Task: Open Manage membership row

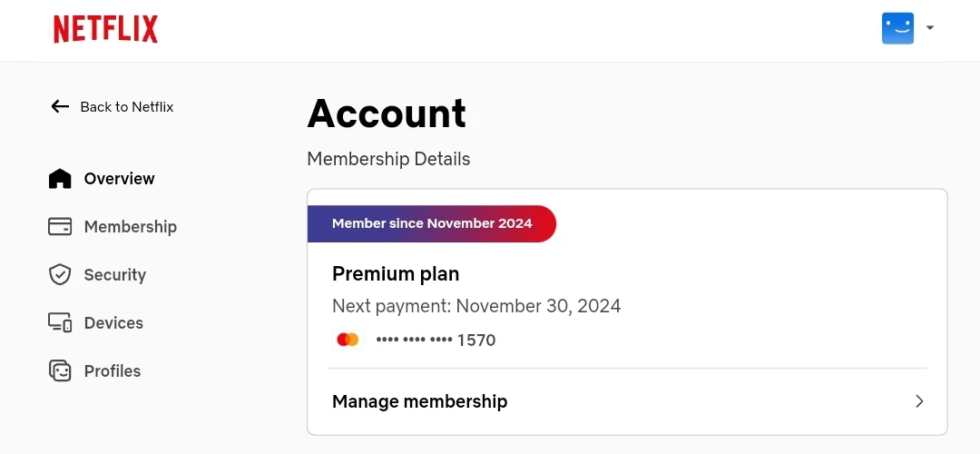Action: point(628,400)
